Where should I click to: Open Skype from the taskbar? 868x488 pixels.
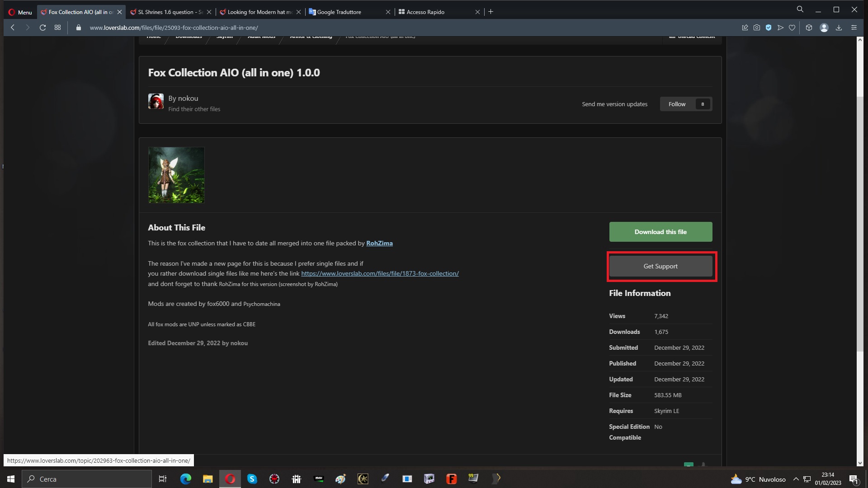[252, 479]
